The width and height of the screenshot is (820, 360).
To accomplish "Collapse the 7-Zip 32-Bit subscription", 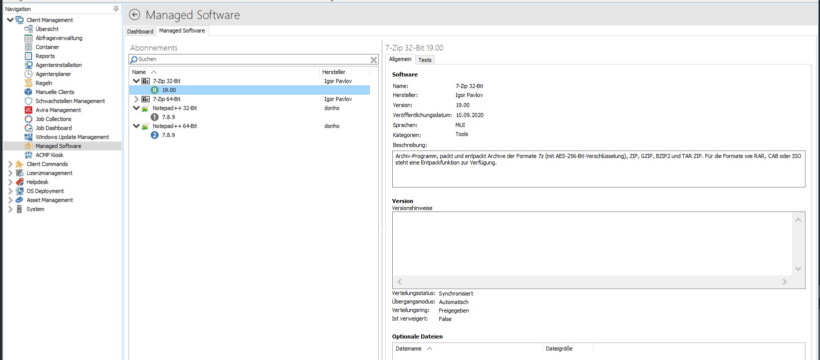I will 136,81.
